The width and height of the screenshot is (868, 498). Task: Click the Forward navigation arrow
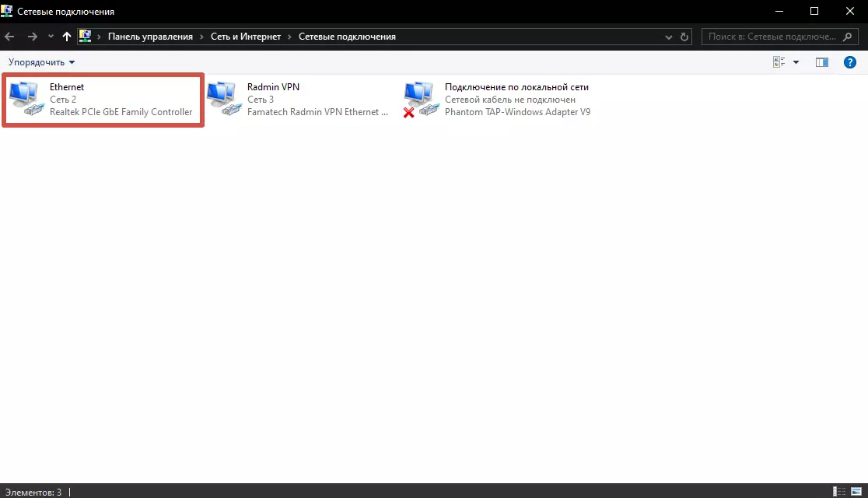pyautogui.click(x=33, y=37)
